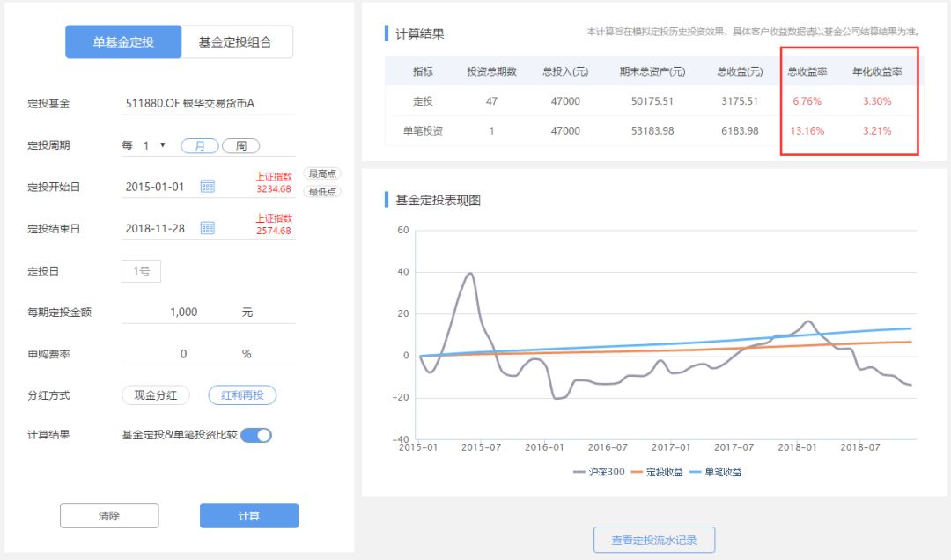The height and width of the screenshot is (560, 951).
Task: Select 周 period option
Action: pyautogui.click(x=240, y=145)
